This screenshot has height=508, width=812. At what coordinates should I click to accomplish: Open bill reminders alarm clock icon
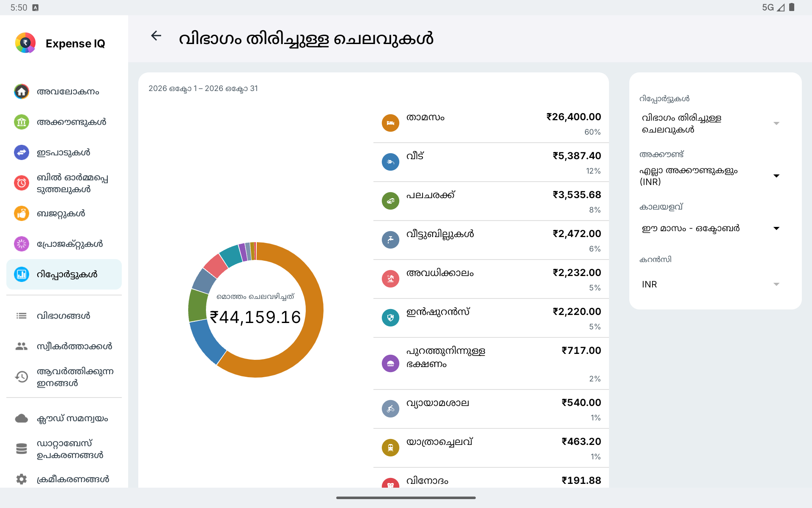pyautogui.click(x=22, y=183)
